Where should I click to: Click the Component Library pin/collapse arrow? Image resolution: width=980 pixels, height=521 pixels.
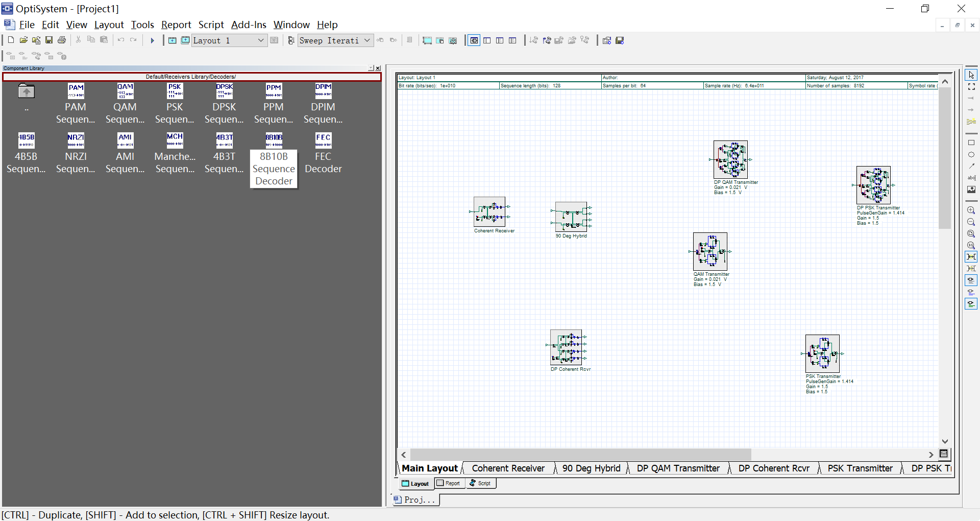(x=371, y=68)
